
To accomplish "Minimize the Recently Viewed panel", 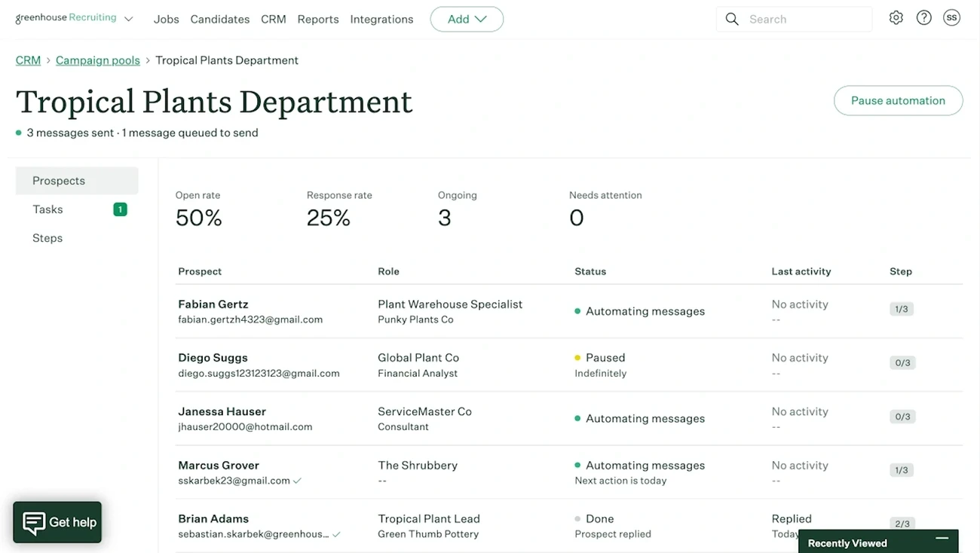I will (x=942, y=539).
